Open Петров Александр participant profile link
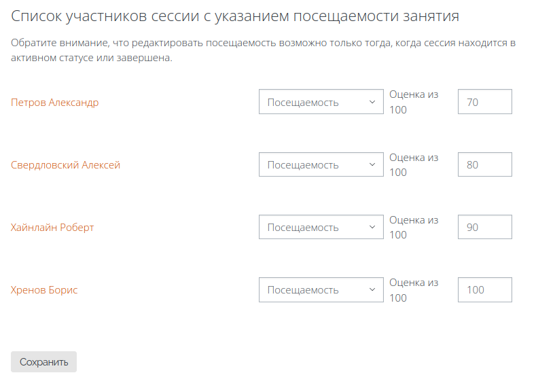 (x=55, y=102)
